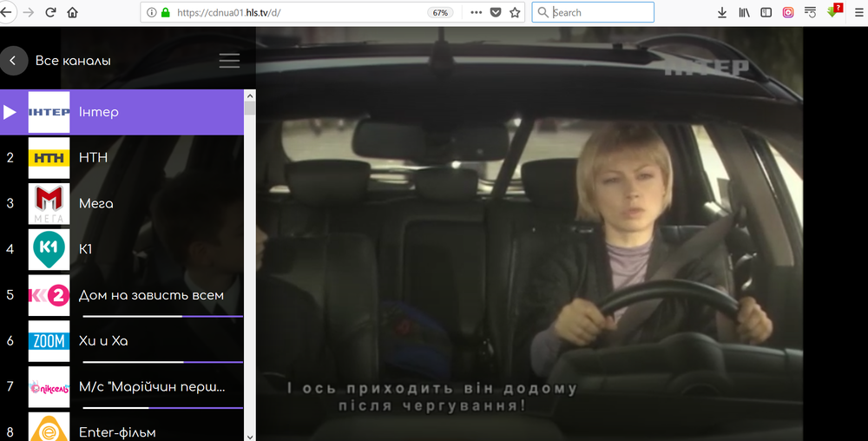Choose the ZOOM channel logo

coord(49,341)
